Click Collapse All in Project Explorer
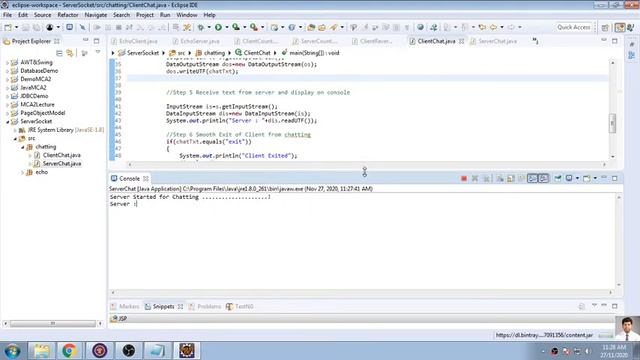Screen dimensions: 640x360 pos(59,53)
